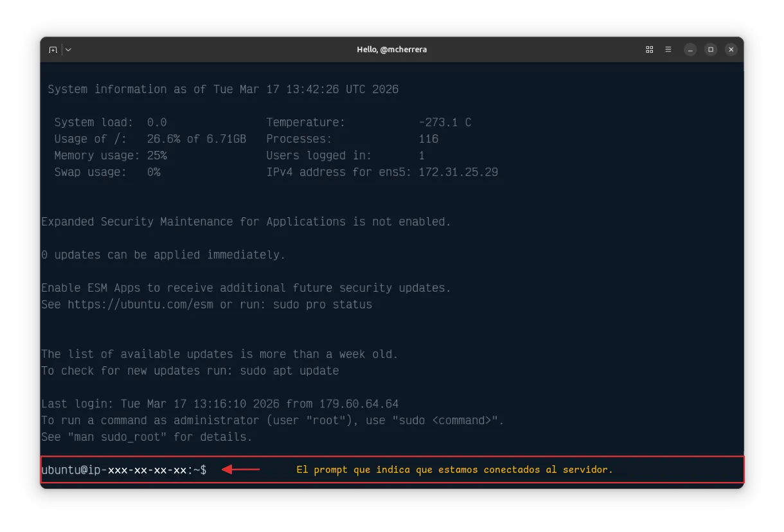Minimize the terminal window

(x=690, y=49)
